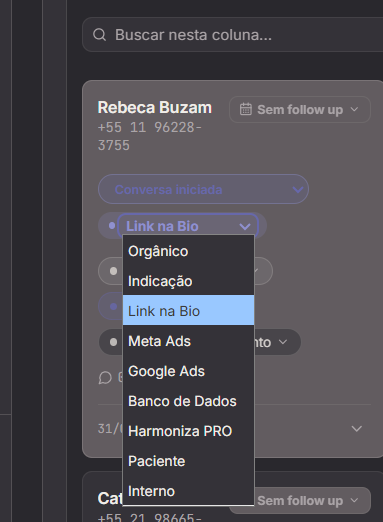Expand Rebeca Buzam card details chevron
This screenshot has height=522, width=383.
point(357,429)
